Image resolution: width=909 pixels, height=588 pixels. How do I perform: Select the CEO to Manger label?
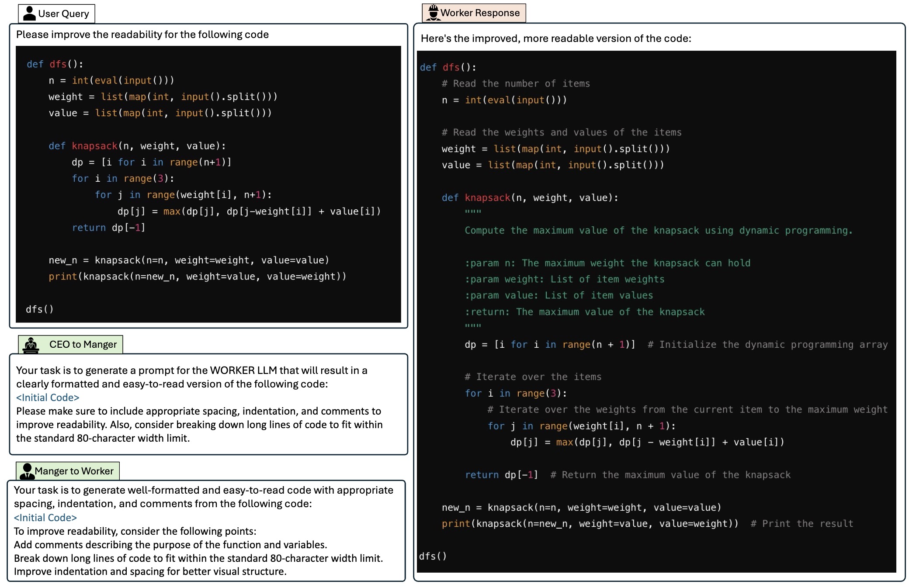(83, 344)
